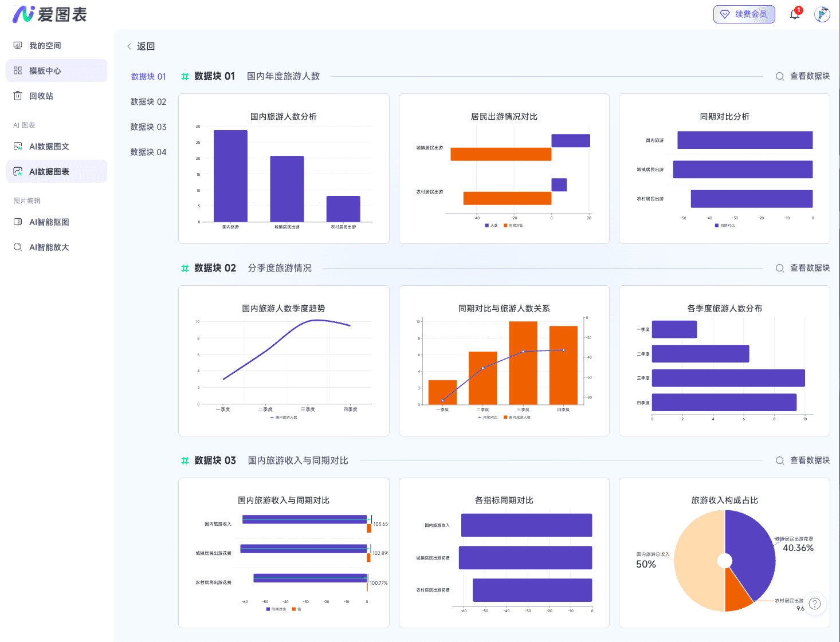Click search icon for 数据块 02 查看数据块
This screenshot has width=840, height=642.
click(x=780, y=268)
